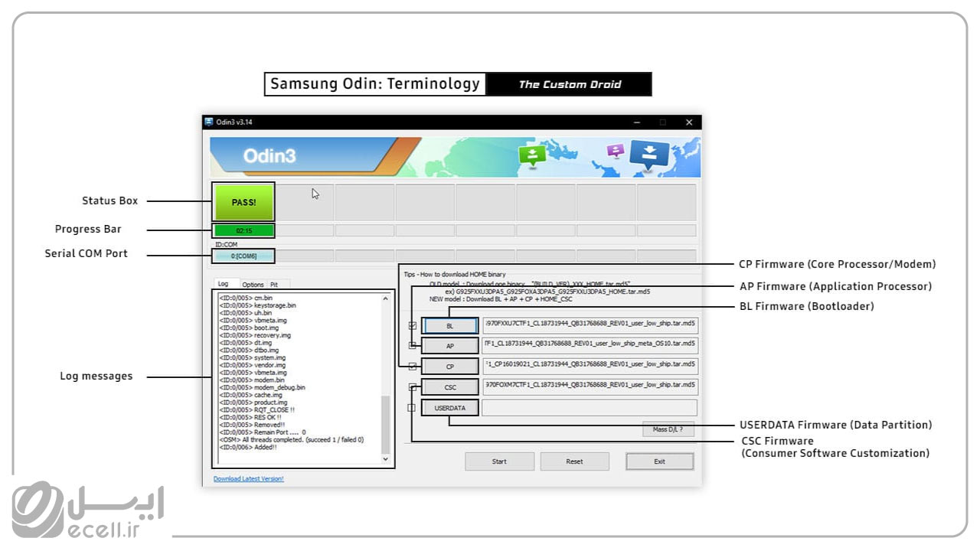Click the modem.bin log line
This screenshot has width=980, height=551.
point(251,380)
